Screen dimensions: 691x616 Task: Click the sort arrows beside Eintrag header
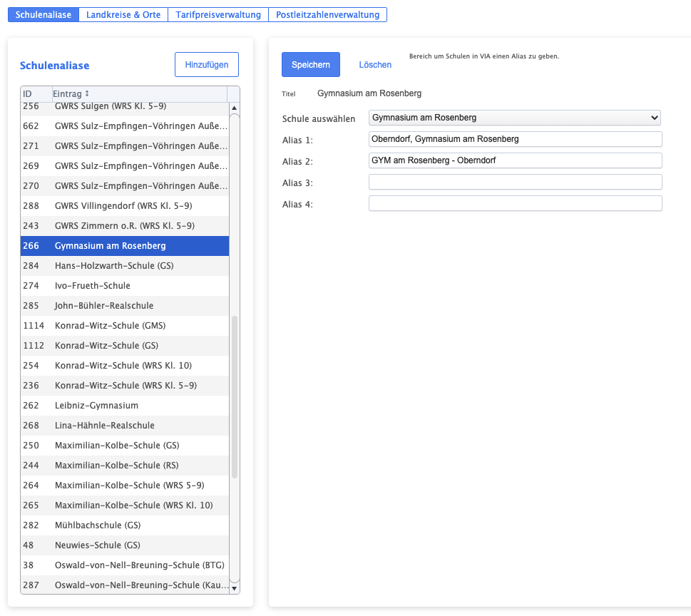coord(87,94)
